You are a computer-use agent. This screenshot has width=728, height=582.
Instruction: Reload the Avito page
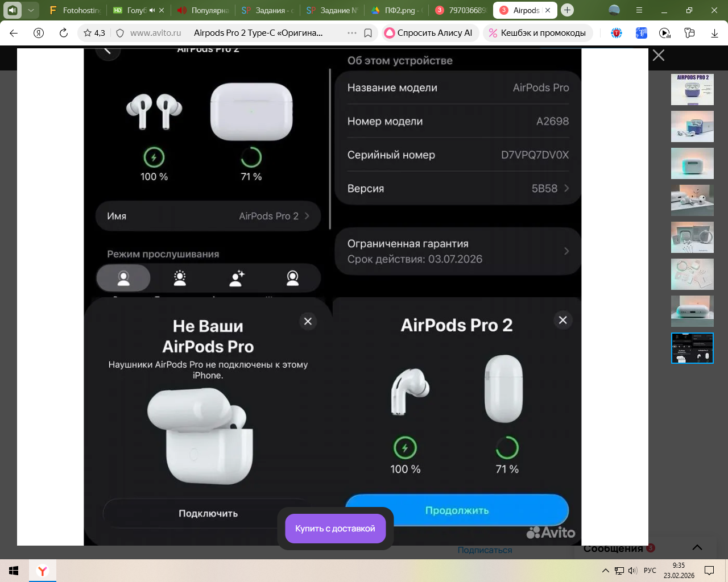tap(64, 33)
